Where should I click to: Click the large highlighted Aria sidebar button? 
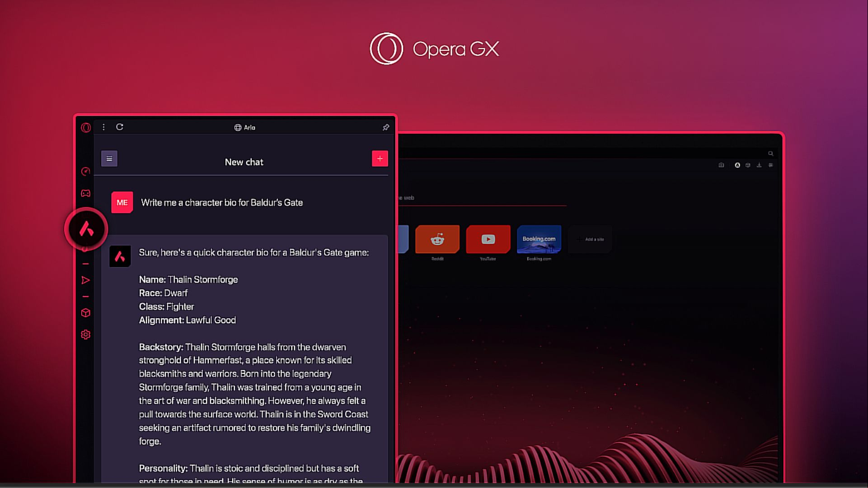[86, 229]
